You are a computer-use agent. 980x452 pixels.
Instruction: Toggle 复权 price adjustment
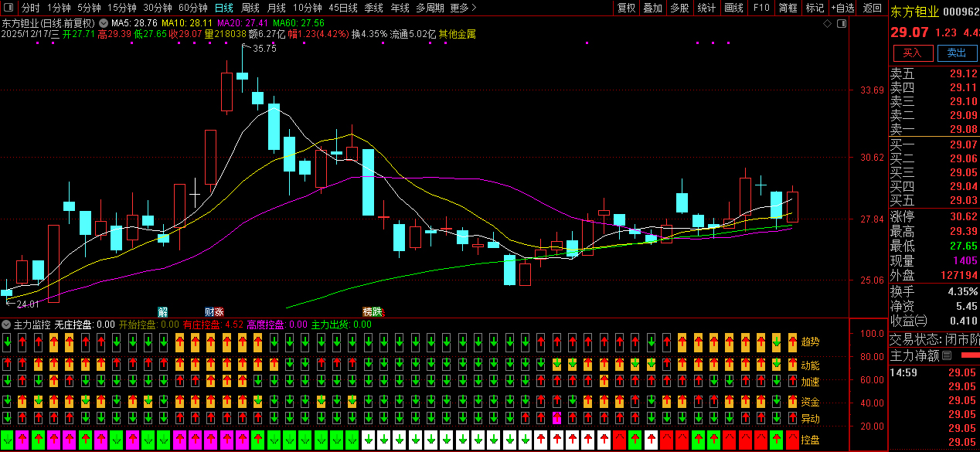[626, 8]
